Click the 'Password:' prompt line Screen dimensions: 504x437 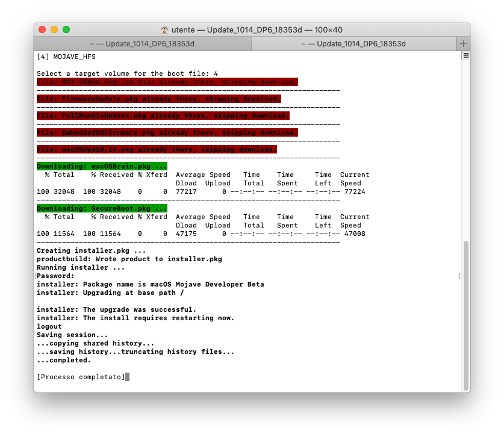point(55,276)
